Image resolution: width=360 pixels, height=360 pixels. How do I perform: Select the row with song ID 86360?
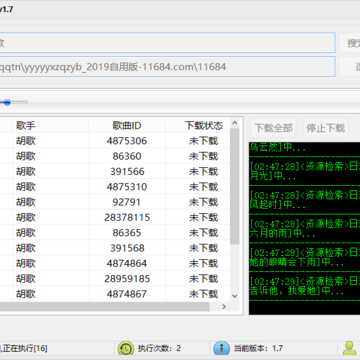click(x=115, y=156)
